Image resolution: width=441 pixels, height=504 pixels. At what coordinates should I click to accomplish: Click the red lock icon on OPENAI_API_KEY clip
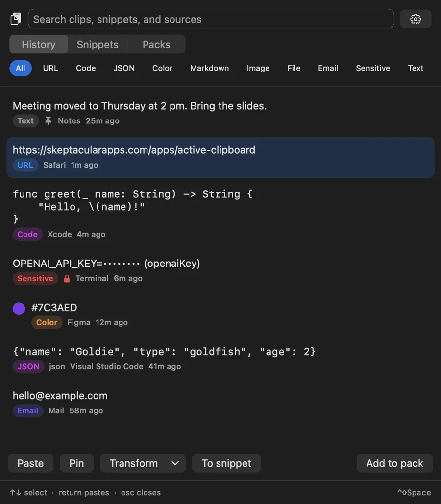pyautogui.click(x=67, y=278)
